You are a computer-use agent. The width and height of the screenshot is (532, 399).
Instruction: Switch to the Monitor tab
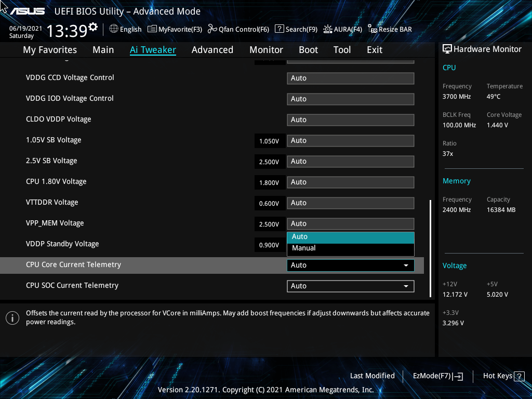click(x=266, y=49)
